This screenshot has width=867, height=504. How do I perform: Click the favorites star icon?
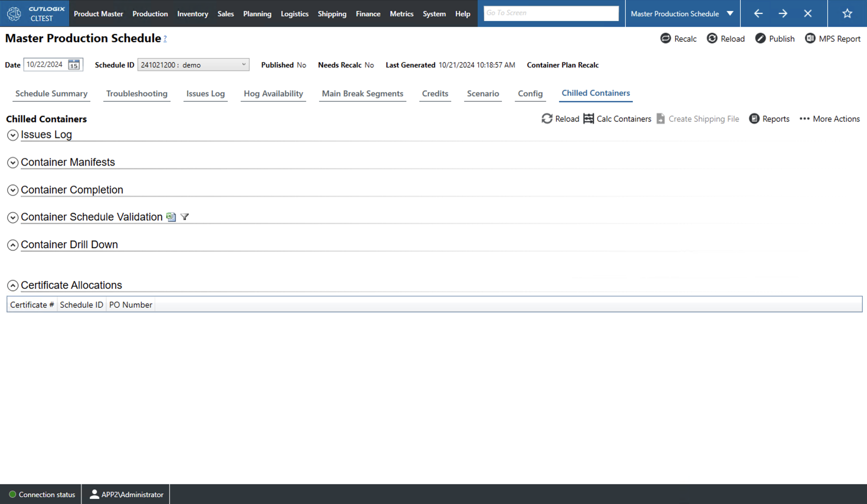tap(847, 13)
